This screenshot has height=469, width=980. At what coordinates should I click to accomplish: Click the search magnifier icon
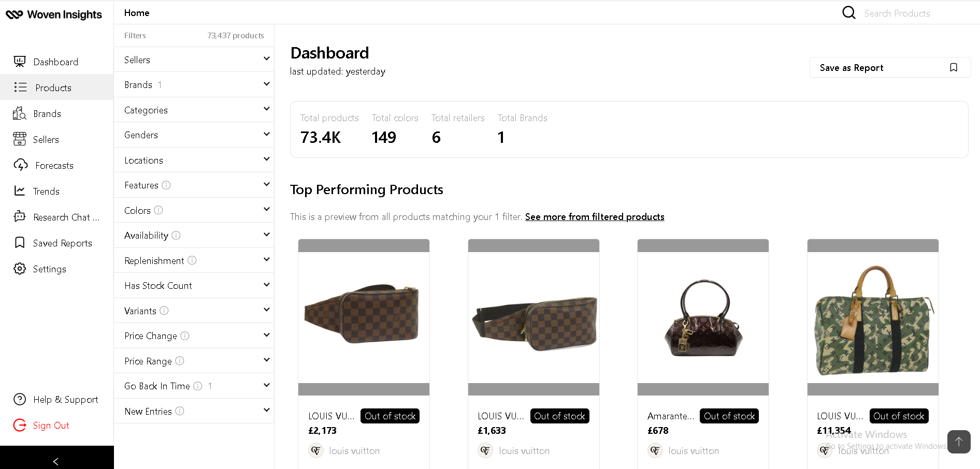coord(848,12)
